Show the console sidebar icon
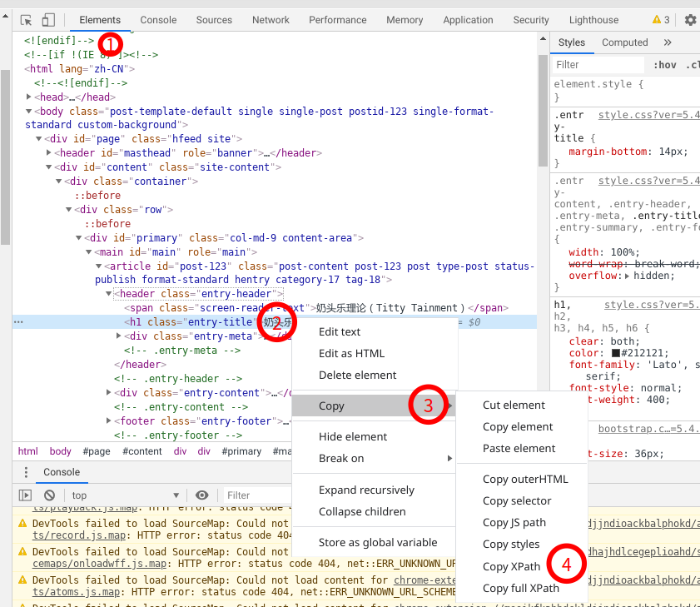Viewport: 700px width, 607px height. tap(25, 495)
